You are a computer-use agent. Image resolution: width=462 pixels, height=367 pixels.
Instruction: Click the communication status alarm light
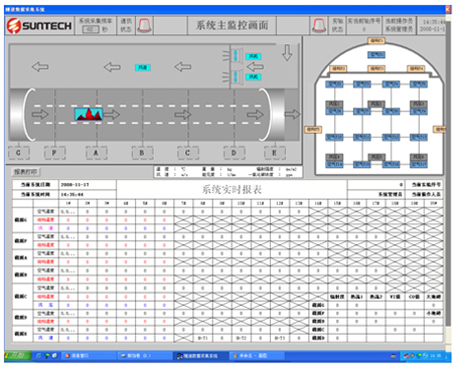(145, 25)
